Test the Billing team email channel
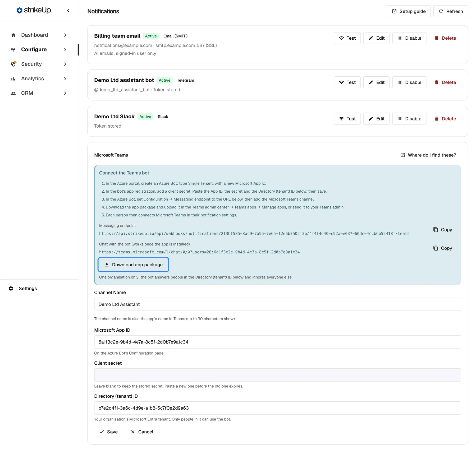Viewport: 476px width, 450px height. [347, 38]
